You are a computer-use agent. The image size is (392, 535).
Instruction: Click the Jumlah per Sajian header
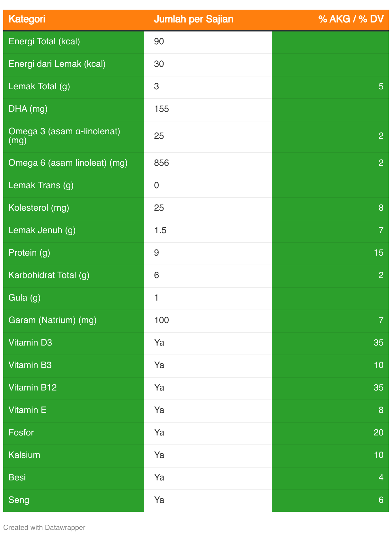193,19
